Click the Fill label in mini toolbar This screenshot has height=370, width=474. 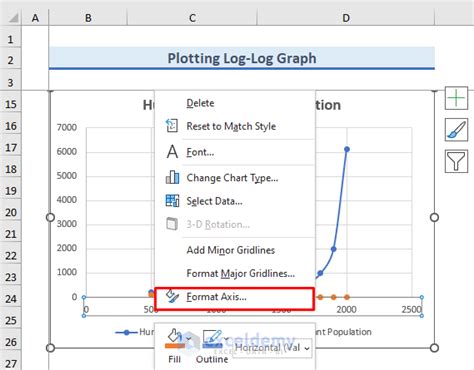pos(174,359)
